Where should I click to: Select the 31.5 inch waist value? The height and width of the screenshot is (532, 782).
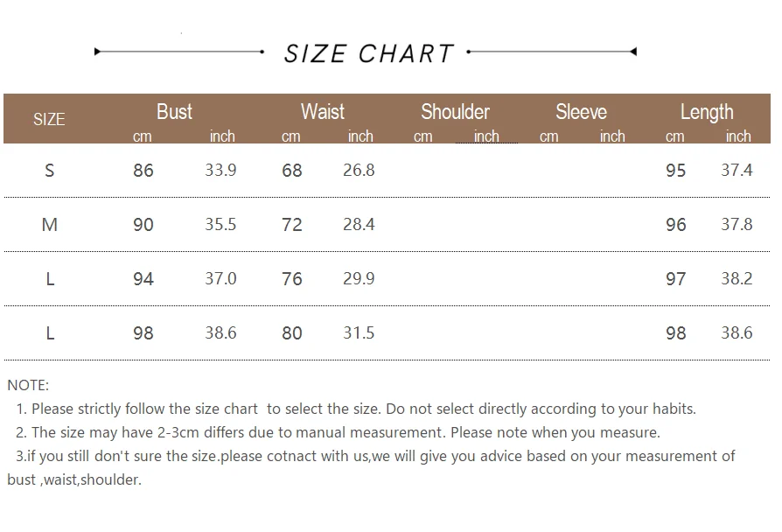pyautogui.click(x=359, y=332)
